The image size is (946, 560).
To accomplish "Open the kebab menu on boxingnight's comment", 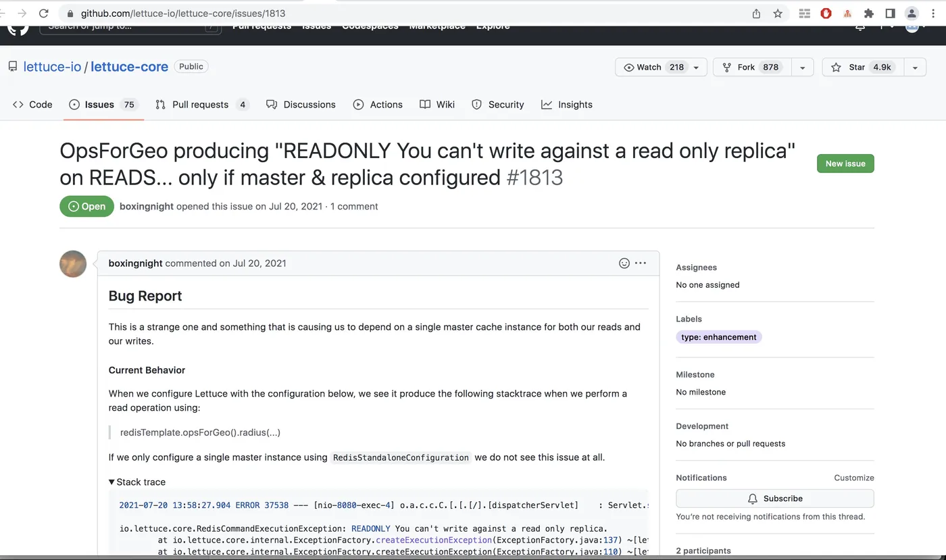I will click(640, 263).
